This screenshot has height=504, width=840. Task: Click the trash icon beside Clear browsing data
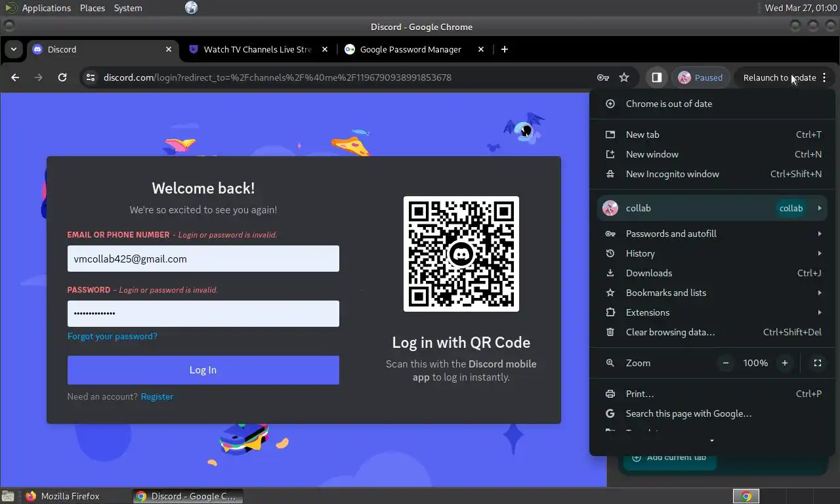point(610,332)
